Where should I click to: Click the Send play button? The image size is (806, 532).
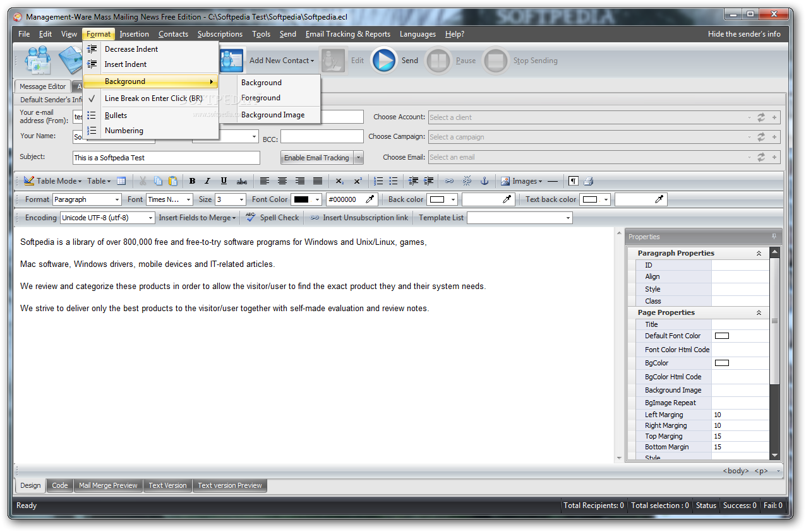tap(384, 61)
